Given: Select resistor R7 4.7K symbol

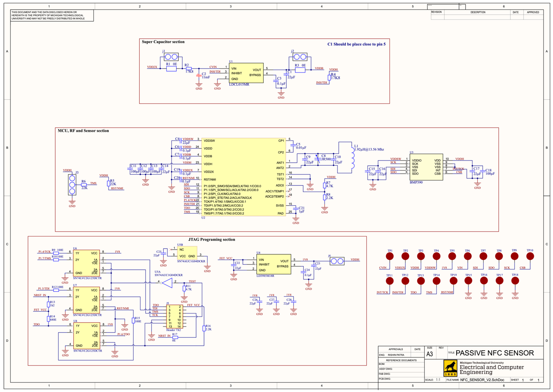Looking at the screenshot, I should (325, 185).
